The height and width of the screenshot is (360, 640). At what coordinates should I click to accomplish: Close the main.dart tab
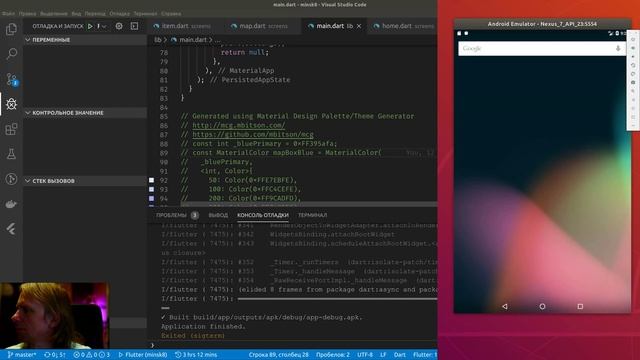[359, 26]
